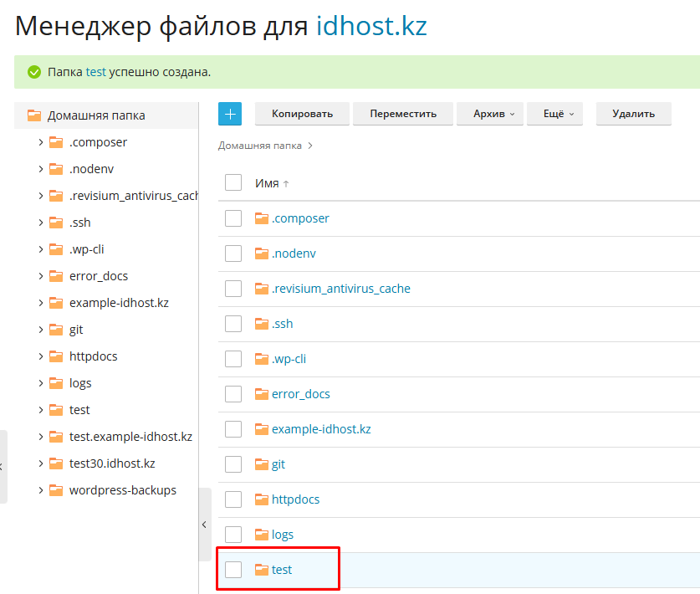Check the box for the .ssh folder
700x594 pixels.
click(233, 324)
